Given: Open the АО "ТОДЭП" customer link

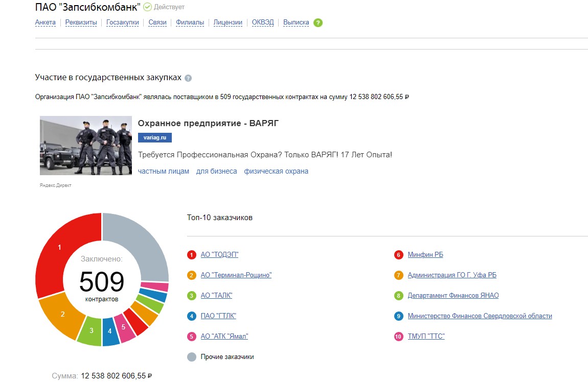Looking at the screenshot, I should (x=219, y=255).
